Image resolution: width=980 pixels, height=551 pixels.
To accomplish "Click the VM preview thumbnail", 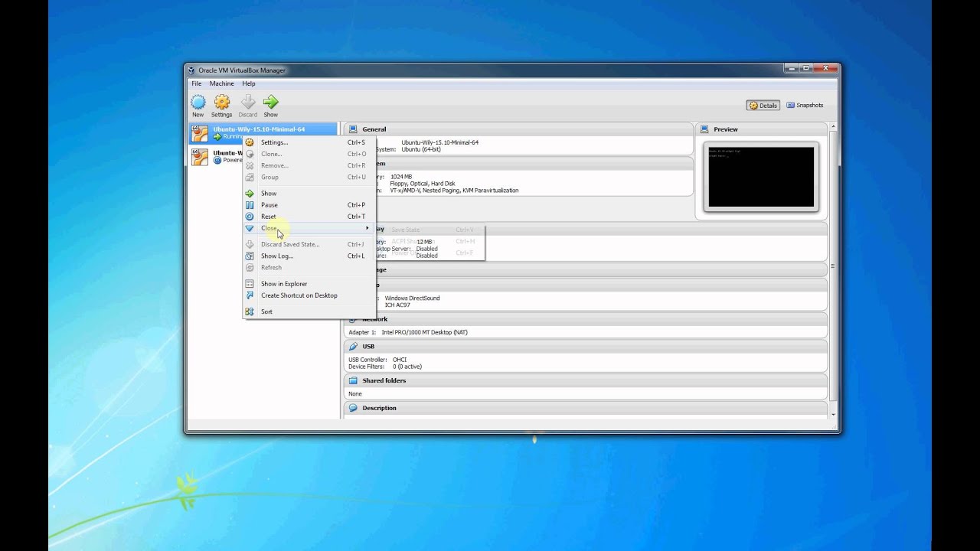I will point(761,177).
